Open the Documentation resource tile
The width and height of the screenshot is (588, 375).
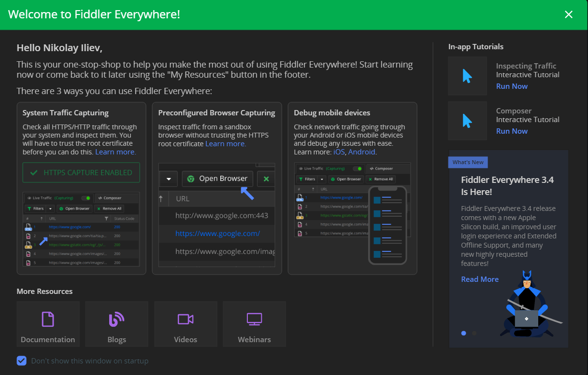coord(48,324)
